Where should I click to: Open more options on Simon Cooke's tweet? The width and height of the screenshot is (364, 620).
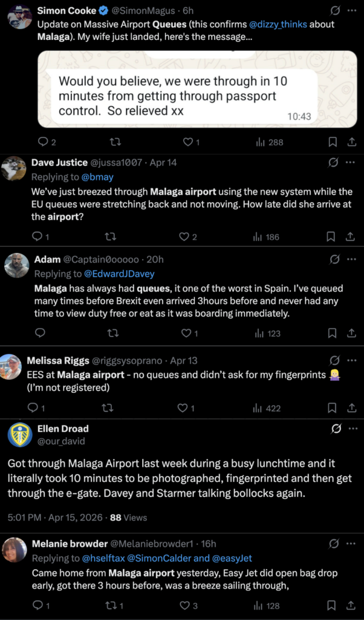click(351, 10)
